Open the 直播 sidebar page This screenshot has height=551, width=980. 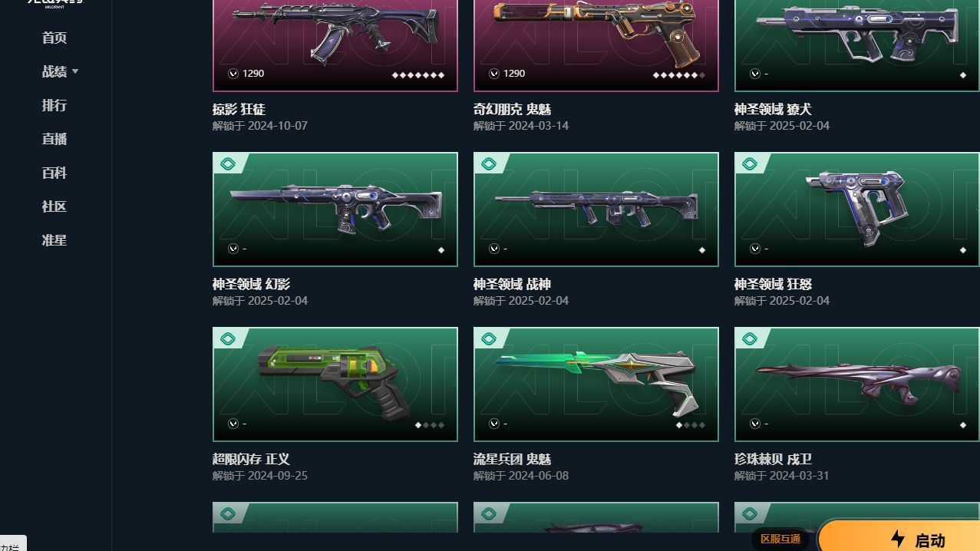point(54,139)
